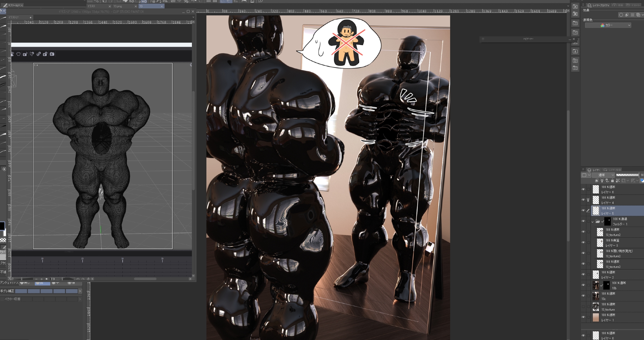This screenshot has width=644, height=340.
Task: Click the border effect circle icon
Action: tap(621, 15)
